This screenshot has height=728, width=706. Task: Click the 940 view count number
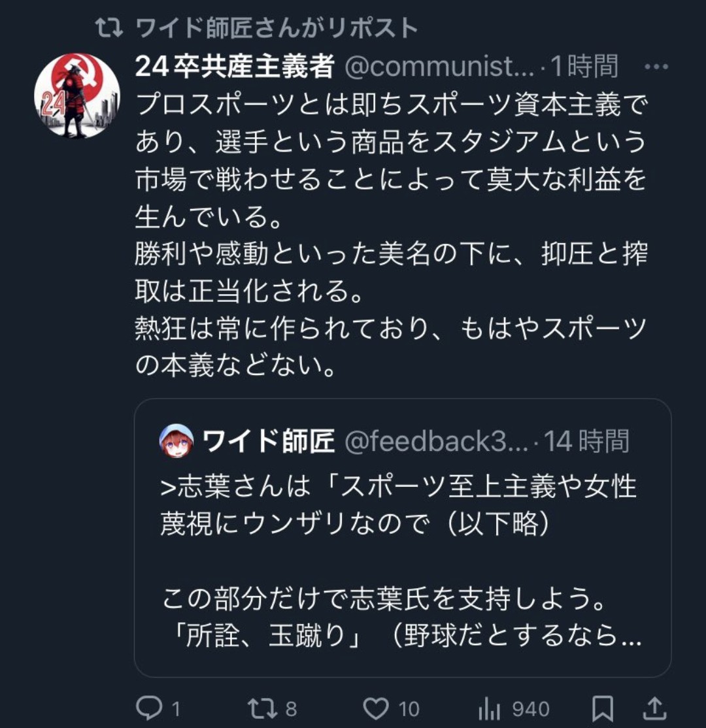[530, 709]
